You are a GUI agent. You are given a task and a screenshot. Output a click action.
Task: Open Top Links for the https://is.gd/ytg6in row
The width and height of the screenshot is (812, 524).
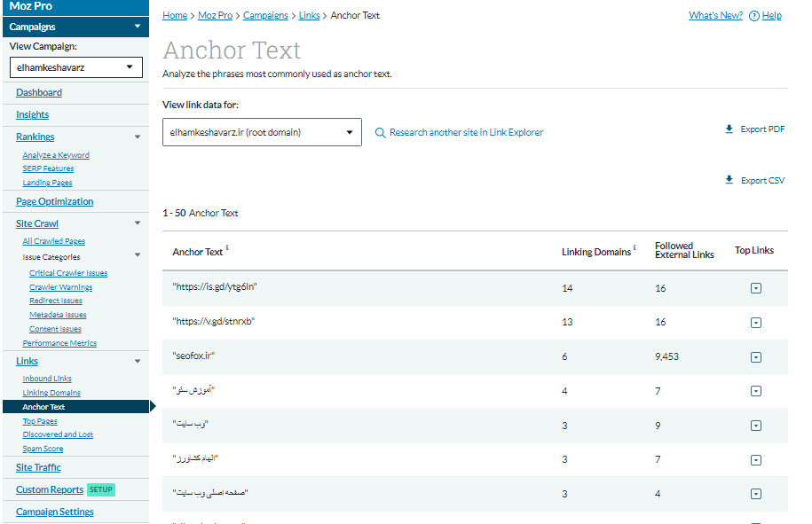click(755, 288)
